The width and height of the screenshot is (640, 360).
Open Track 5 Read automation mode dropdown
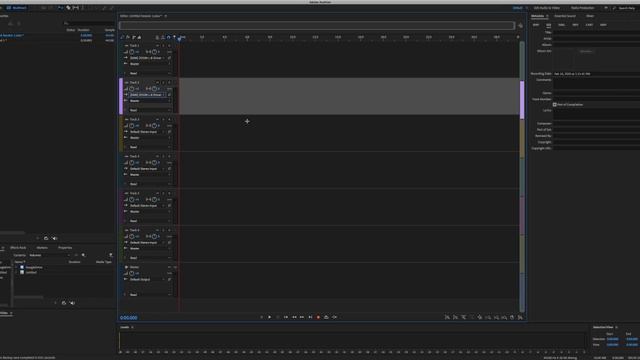(x=150, y=221)
